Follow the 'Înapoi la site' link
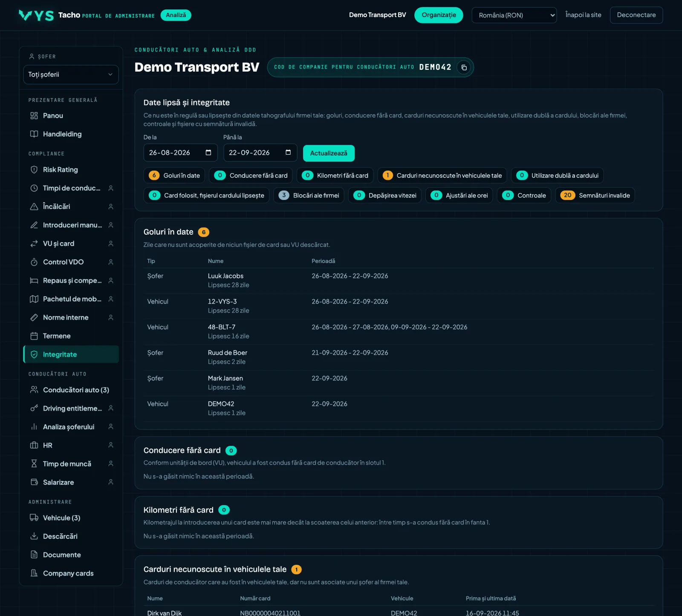The height and width of the screenshot is (616, 682). (x=583, y=15)
